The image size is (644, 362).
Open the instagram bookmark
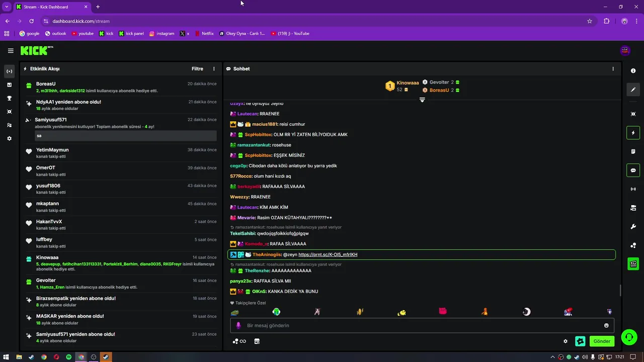coord(162,34)
